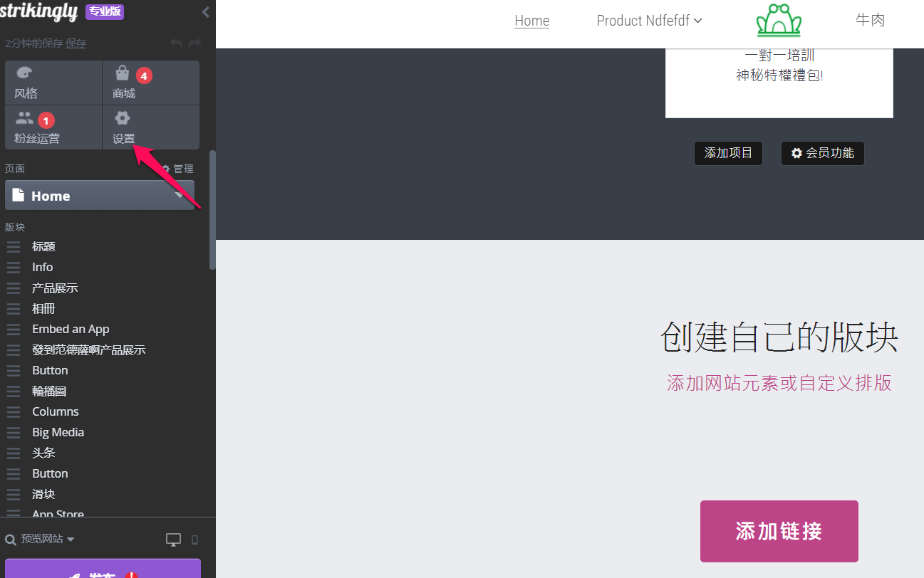Grab the drag handle beside 产品展示

14,288
